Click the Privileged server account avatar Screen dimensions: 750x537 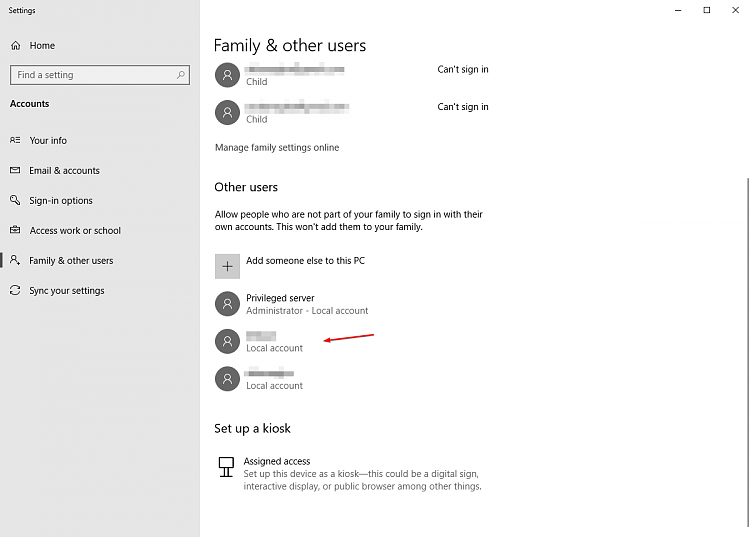click(x=227, y=304)
